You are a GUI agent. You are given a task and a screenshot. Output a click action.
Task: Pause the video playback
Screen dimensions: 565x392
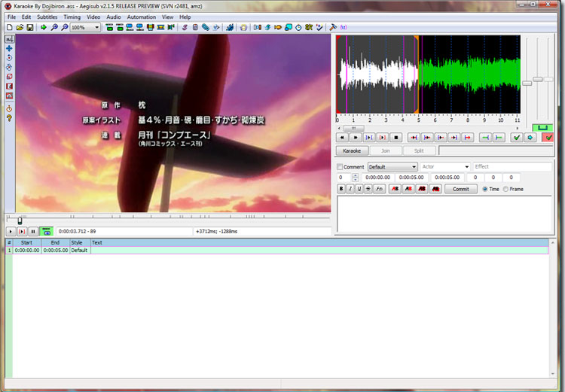click(x=33, y=232)
